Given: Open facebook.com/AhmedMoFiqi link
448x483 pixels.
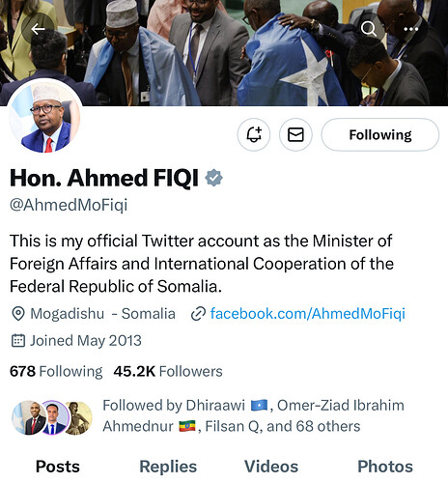Looking at the screenshot, I should pyautogui.click(x=307, y=314).
